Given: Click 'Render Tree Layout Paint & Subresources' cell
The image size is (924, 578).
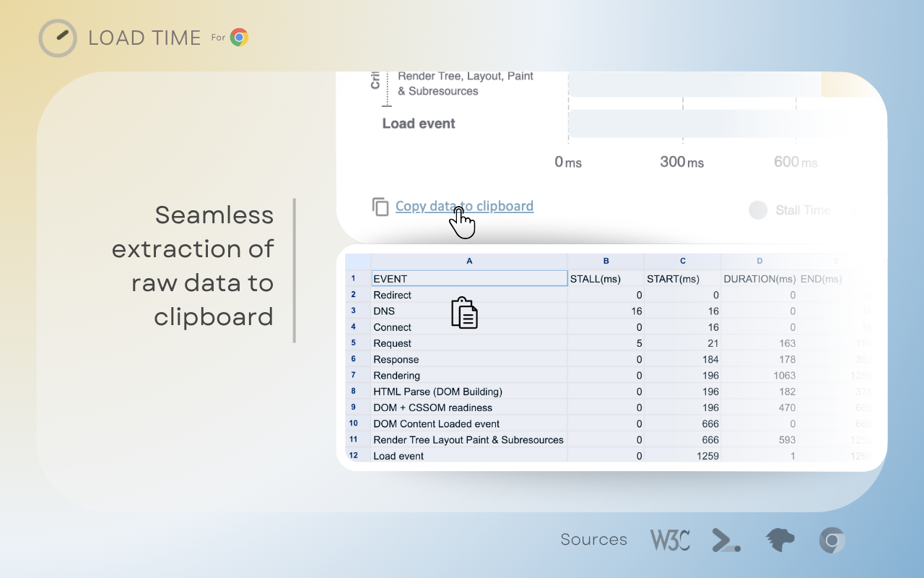Looking at the screenshot, I should click(x=469, y=440).
